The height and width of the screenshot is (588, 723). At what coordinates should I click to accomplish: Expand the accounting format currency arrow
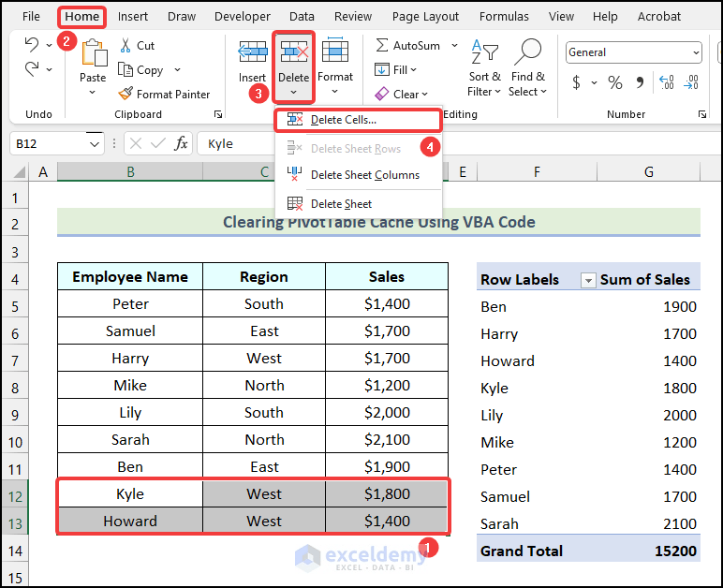coord(595,83)
